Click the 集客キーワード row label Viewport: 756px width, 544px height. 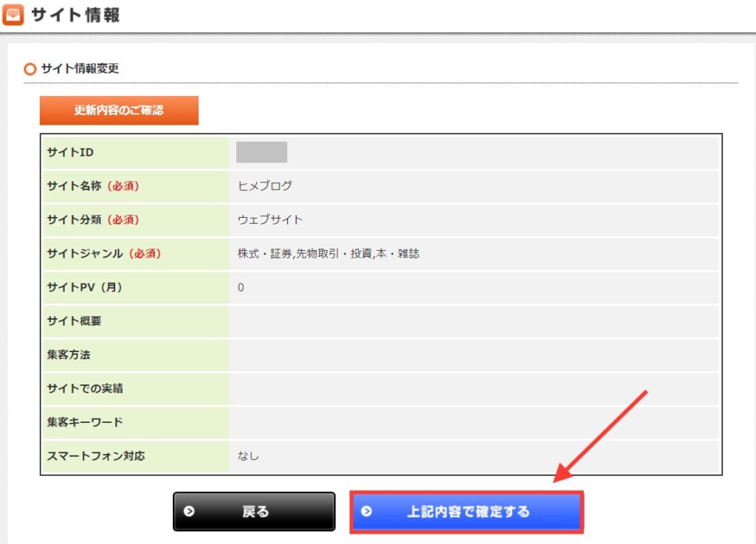[x=85, y=423]
